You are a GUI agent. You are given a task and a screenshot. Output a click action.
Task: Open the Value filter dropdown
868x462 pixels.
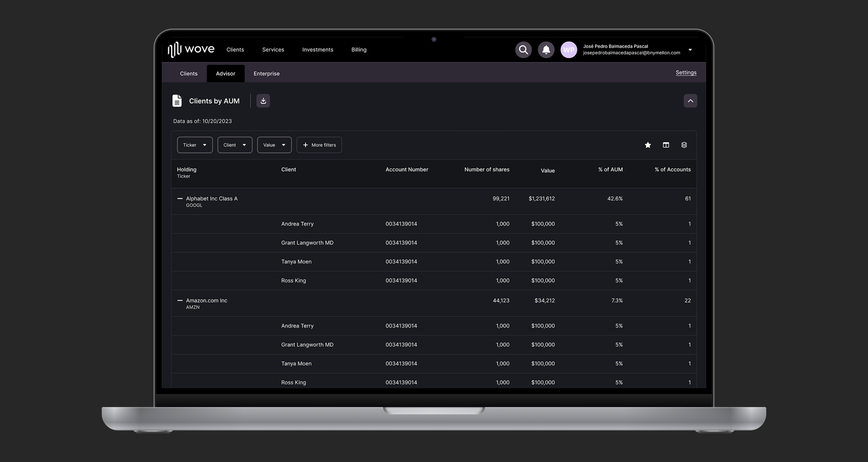pos(274,145)
